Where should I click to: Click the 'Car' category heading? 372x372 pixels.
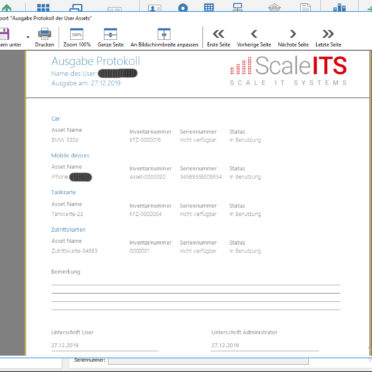point(56,118)
